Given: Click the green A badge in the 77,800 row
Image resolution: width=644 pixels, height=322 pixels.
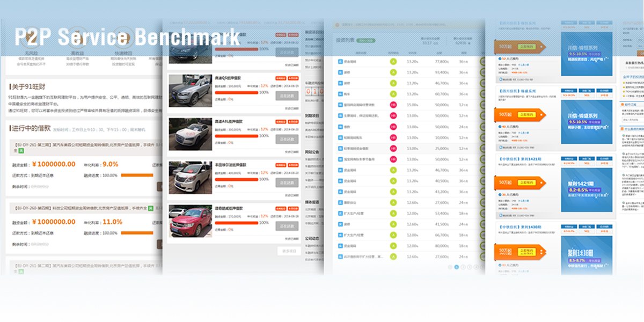Looking at the screenshot, I should (x=393, y=61).
